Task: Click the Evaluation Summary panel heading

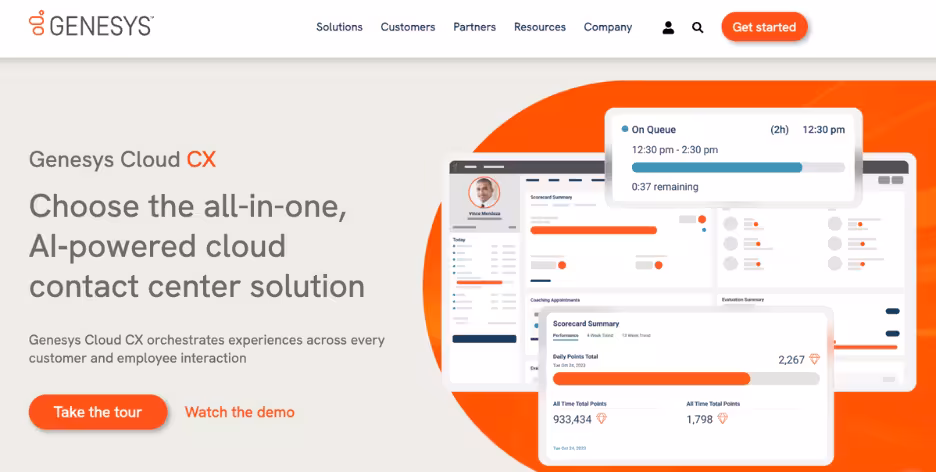Action: tap(743, 300)
